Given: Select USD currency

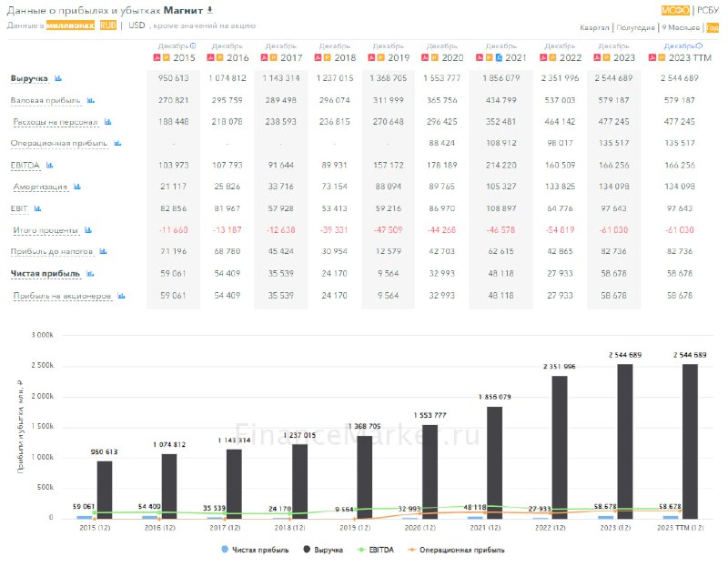Looking at the screenshot, I should coord(136,25).
